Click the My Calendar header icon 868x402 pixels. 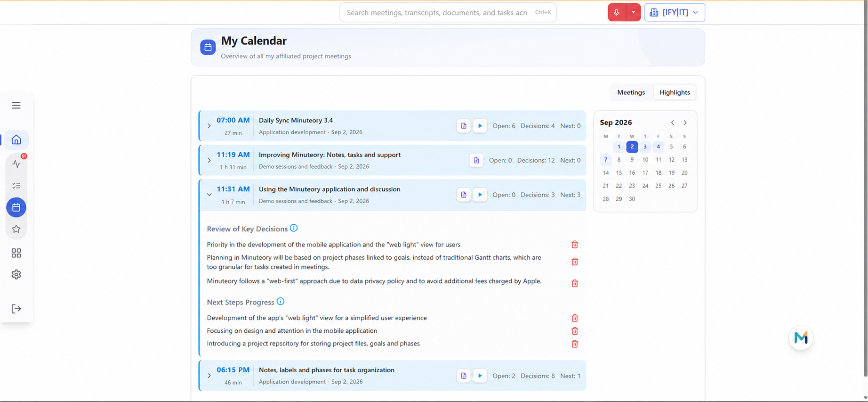(x=208, y=47)
